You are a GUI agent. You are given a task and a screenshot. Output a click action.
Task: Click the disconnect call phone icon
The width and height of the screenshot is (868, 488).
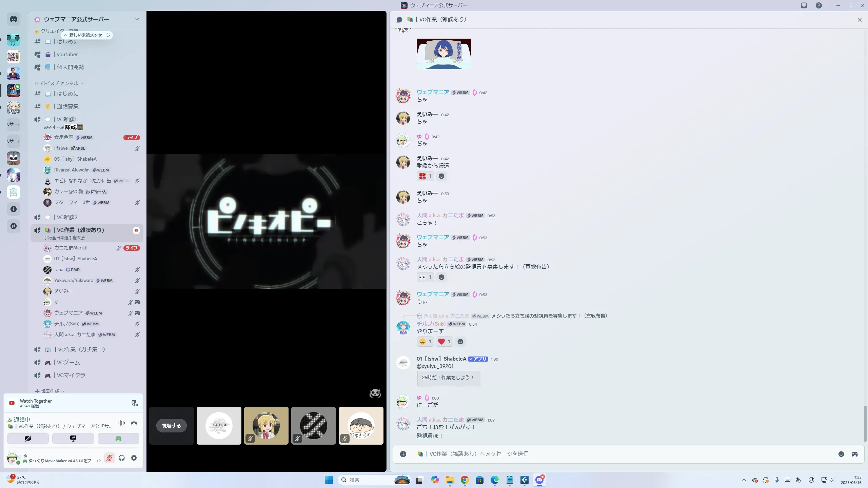click(x=134, y=423)
